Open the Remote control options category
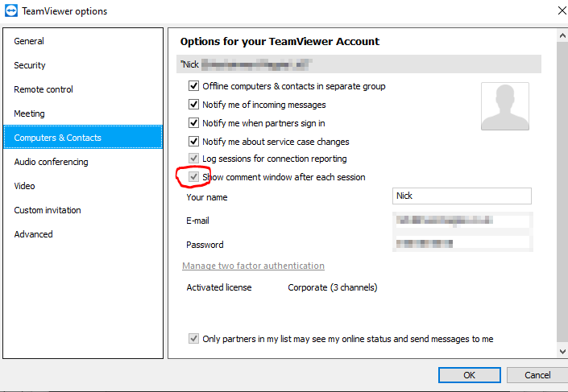This screenshot has height=392, width=568. (83, 89)
